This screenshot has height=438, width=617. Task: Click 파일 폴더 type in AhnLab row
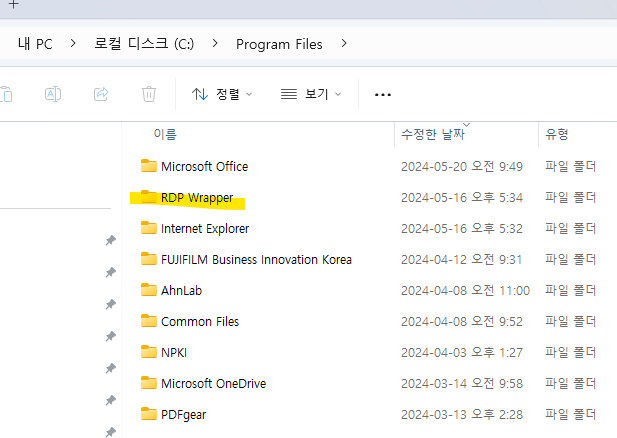571,290
